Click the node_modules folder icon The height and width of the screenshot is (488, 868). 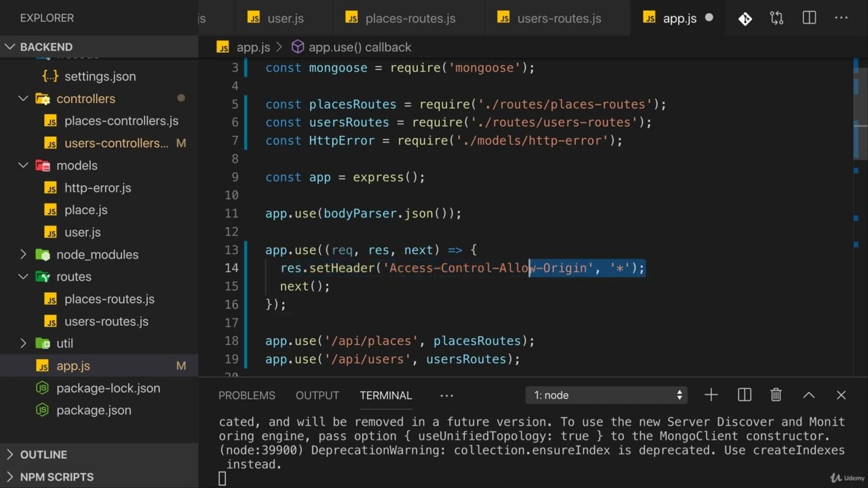[x=43, y=255]
